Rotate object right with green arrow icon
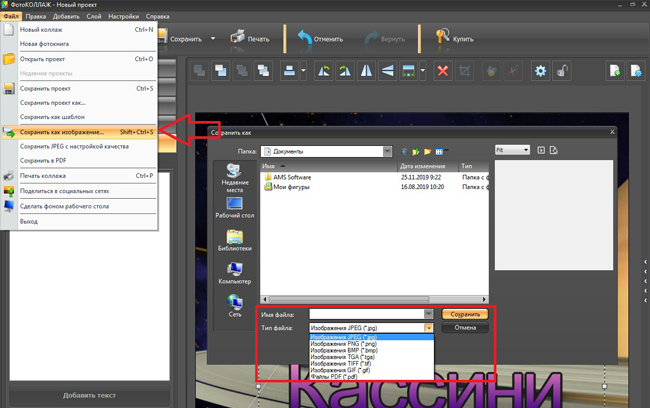This screenshot has width=650, height=408. pyautogui.click(x=345, y=71)
